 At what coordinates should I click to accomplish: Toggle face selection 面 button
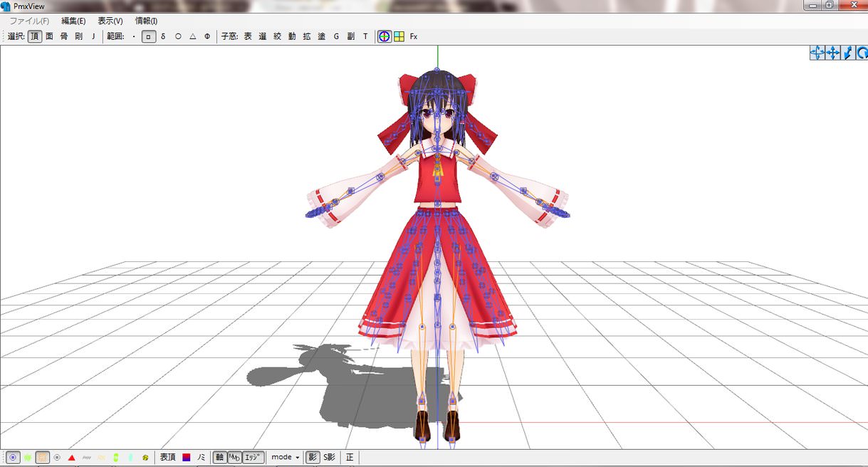coord(49,36)
